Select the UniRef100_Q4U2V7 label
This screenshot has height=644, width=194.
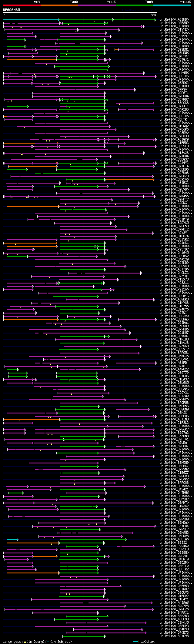(174, 56)
